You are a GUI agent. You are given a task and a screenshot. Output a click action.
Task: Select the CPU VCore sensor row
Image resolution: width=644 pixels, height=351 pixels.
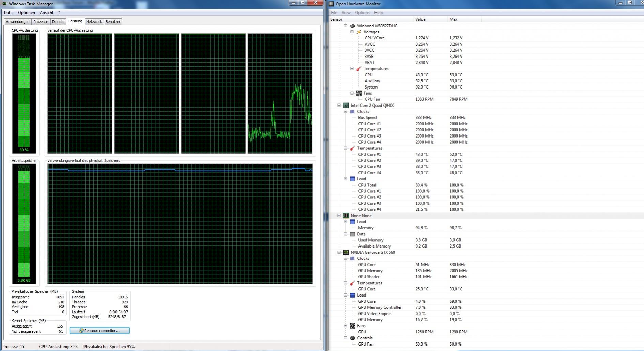tap(486, 38)
